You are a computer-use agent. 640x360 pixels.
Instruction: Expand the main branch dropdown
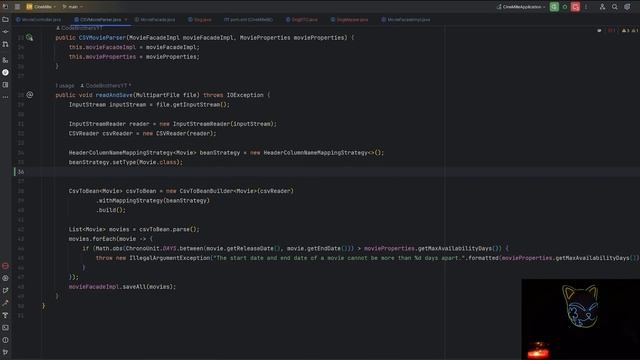(x=73, y=7)
